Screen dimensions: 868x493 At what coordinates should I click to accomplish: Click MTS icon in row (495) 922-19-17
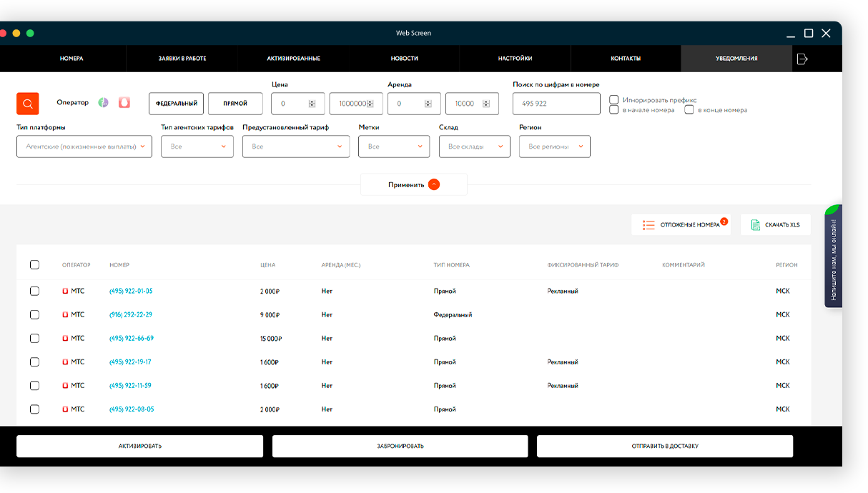(65, 362)
